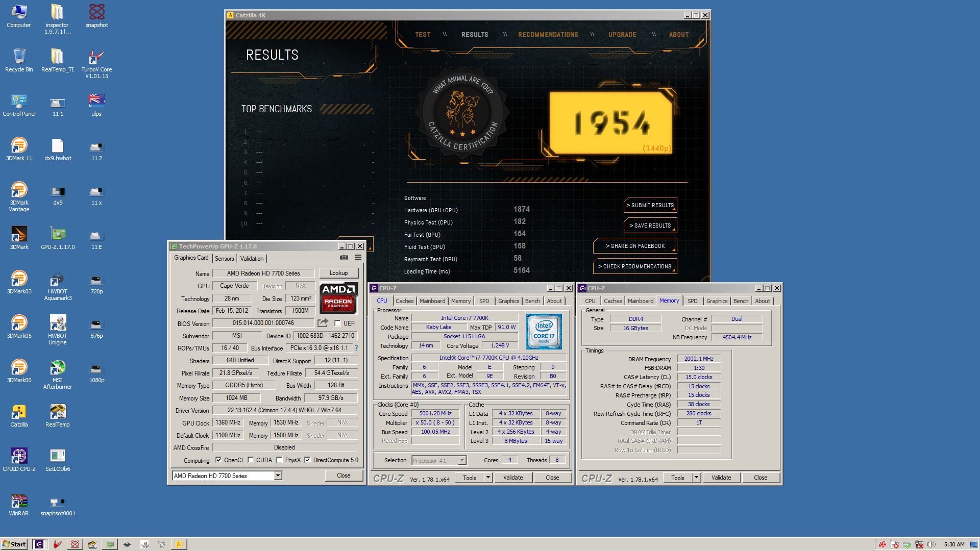Open the GPU-Z hamburger menu icon
This screenshot has height=551, width=980.
(358, 258)
